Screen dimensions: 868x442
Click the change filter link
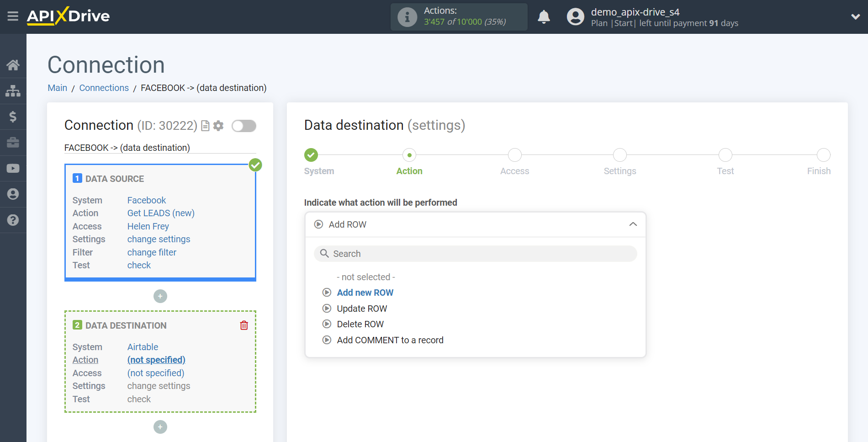tap(152, 252)
